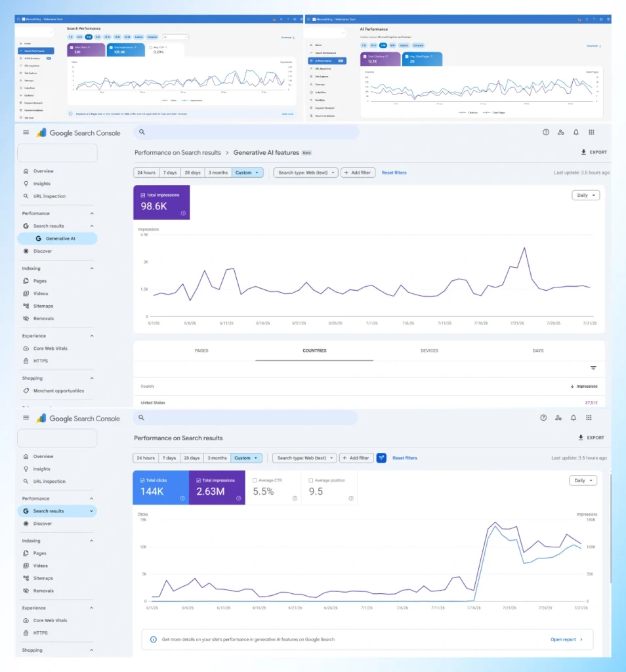Open URL inspection in Generative AI console sidebar
The image size is (626, 672).
point(49,196)
